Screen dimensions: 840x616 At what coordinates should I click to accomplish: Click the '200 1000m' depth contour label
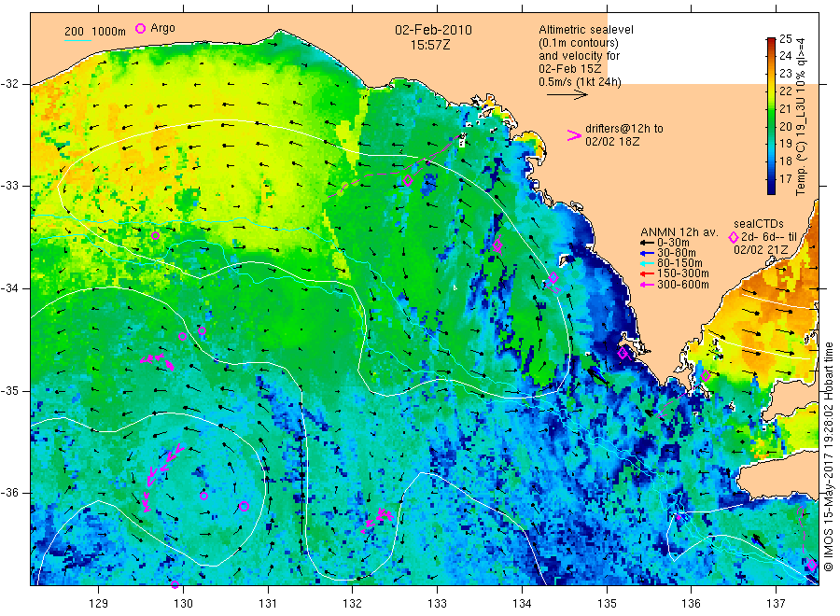click(95, 31)
